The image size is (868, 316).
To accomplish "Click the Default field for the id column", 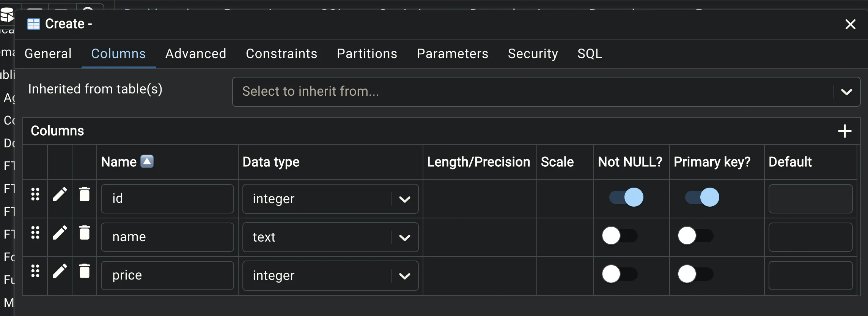I will click(x=810, y=199).
